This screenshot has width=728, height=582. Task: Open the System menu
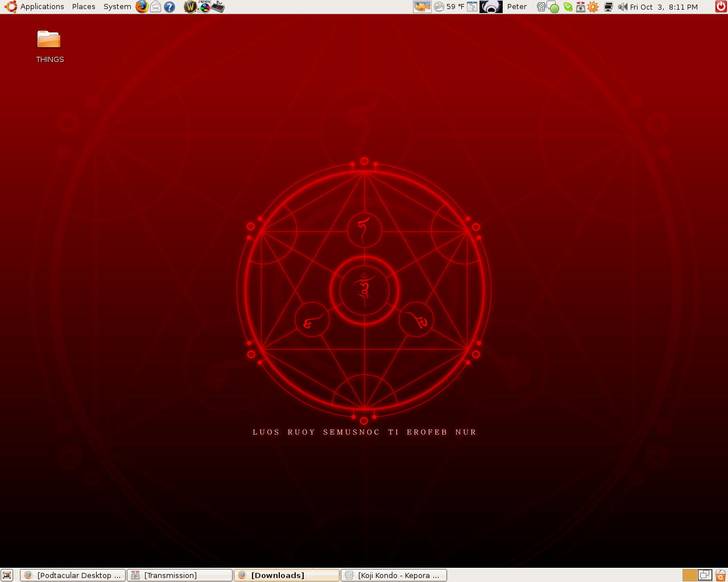point(117,7)
